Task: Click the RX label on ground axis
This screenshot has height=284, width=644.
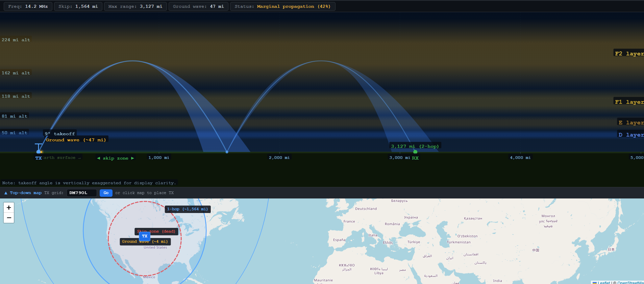Action: [x=415, y=158]
